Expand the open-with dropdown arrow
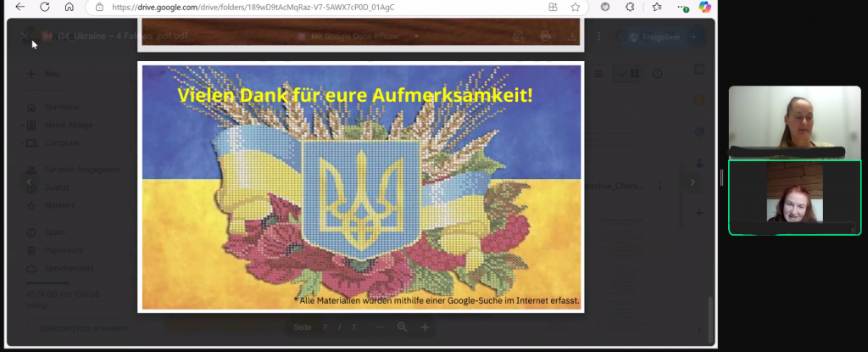 pyautogui.click(x=416, y=36)
